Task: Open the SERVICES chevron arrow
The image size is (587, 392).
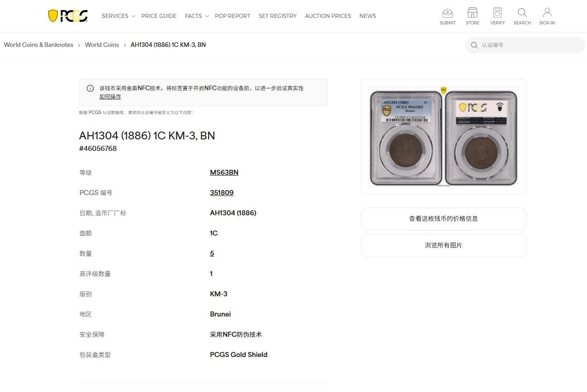Action: tap(133, 16)
